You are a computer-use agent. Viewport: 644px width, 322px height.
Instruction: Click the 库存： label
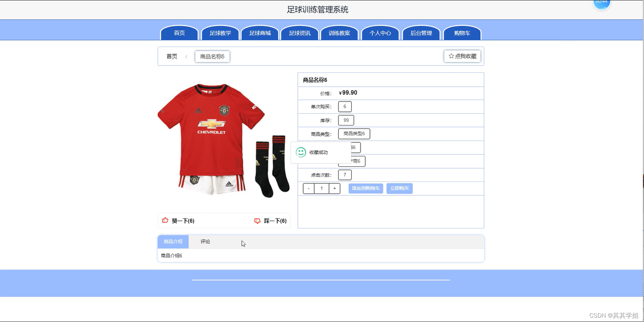326,120
